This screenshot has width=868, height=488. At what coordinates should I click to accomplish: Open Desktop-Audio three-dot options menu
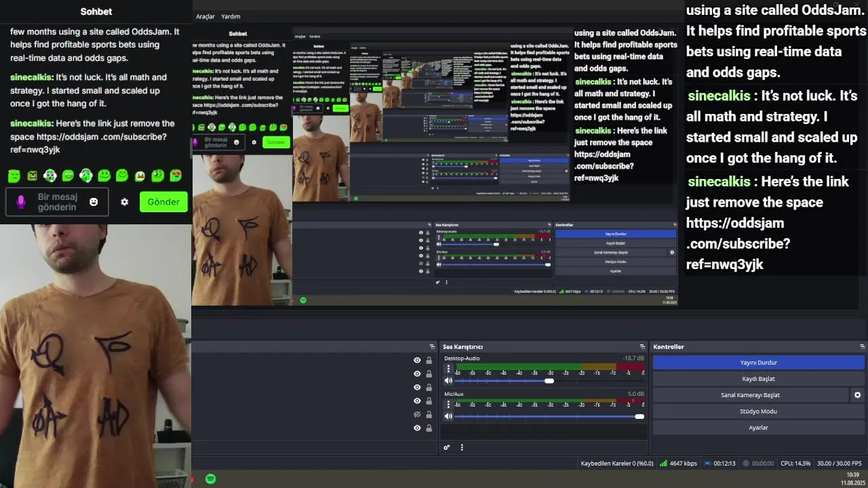tap(448, 369)
